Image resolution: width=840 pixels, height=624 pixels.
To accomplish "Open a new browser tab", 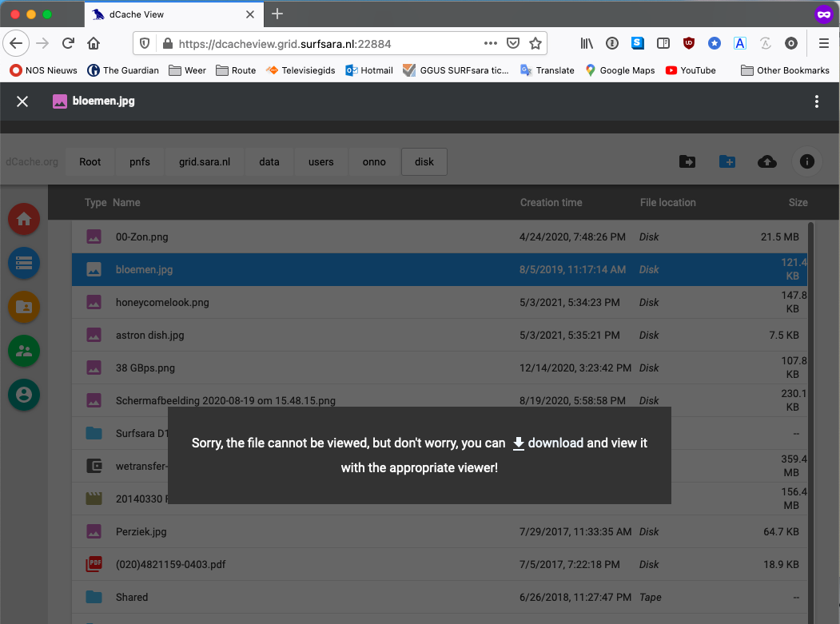I will (277, 14).
